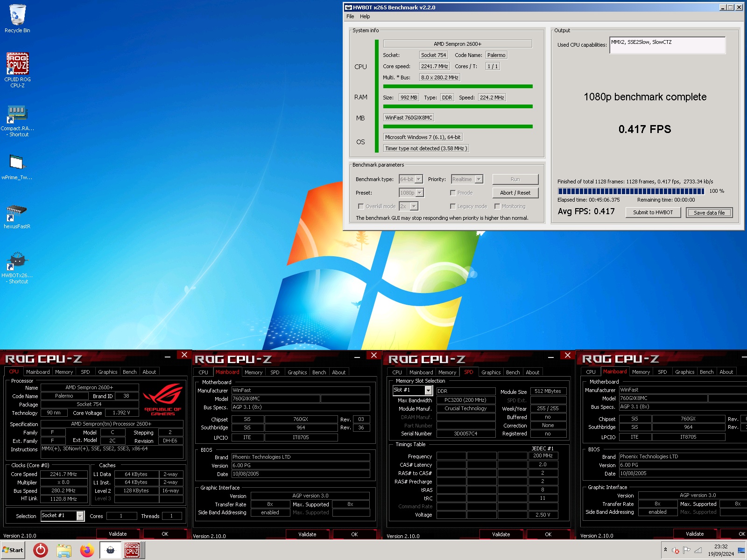
Task: Switch to the HWBOT x265 taskbar button
Action: coord(110,551)
